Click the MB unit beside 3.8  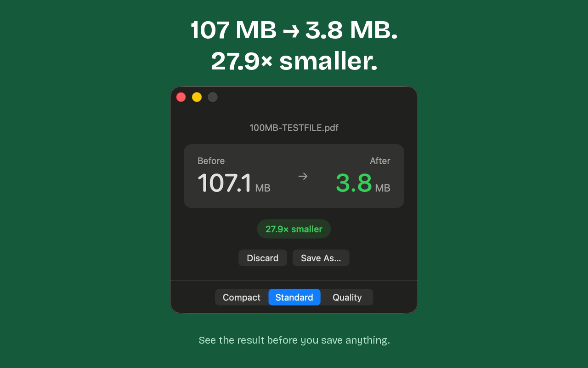pos(383,188)
